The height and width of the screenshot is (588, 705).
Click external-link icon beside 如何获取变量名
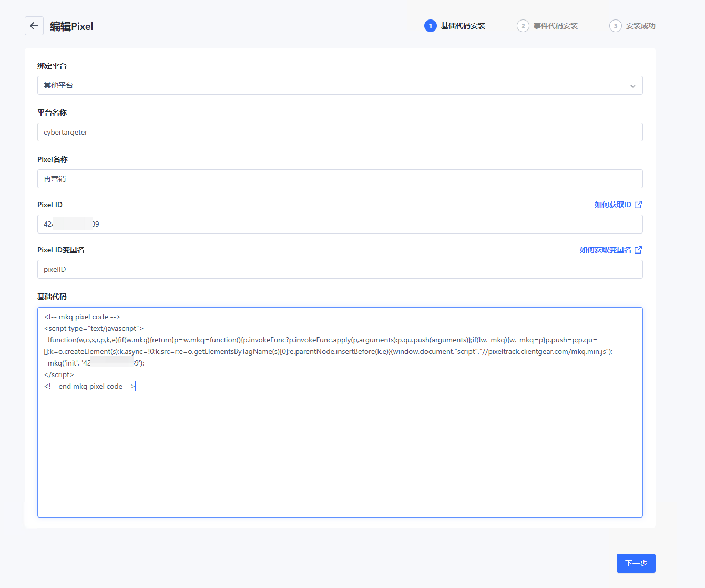(638, 250)
